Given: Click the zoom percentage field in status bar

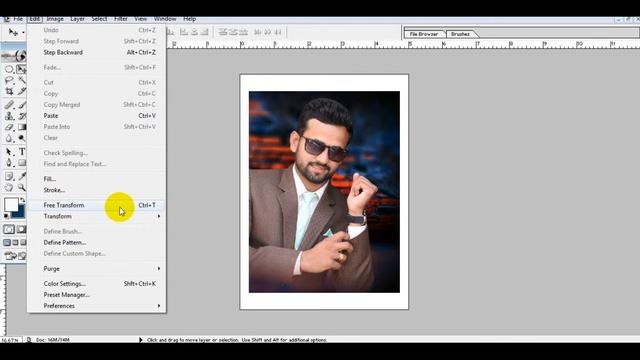Looking at the screenshot, I should coord(10,340).
